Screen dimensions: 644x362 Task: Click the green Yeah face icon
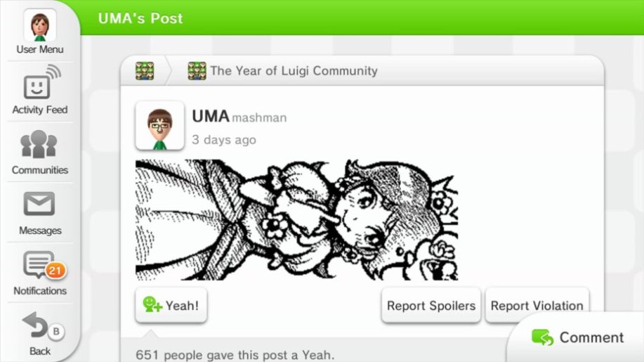[x=152, y=304]
